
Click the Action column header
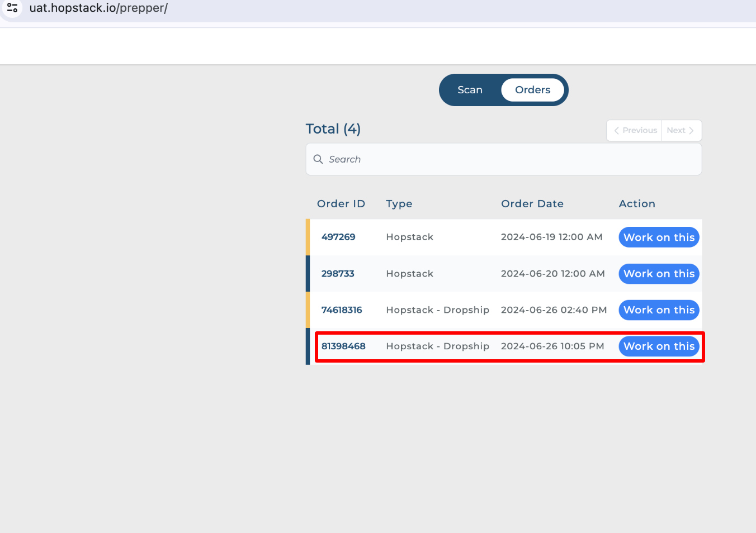pyautogui.click(x=636, y=204)
